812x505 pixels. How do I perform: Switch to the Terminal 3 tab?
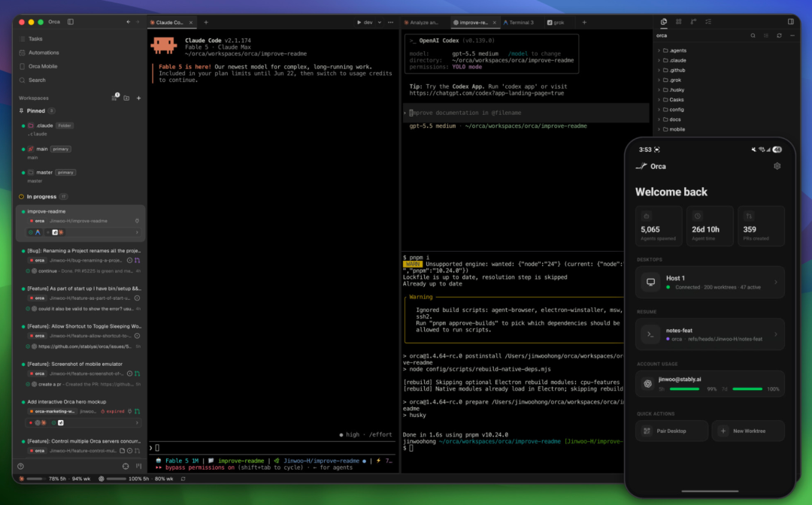(518, 23)
